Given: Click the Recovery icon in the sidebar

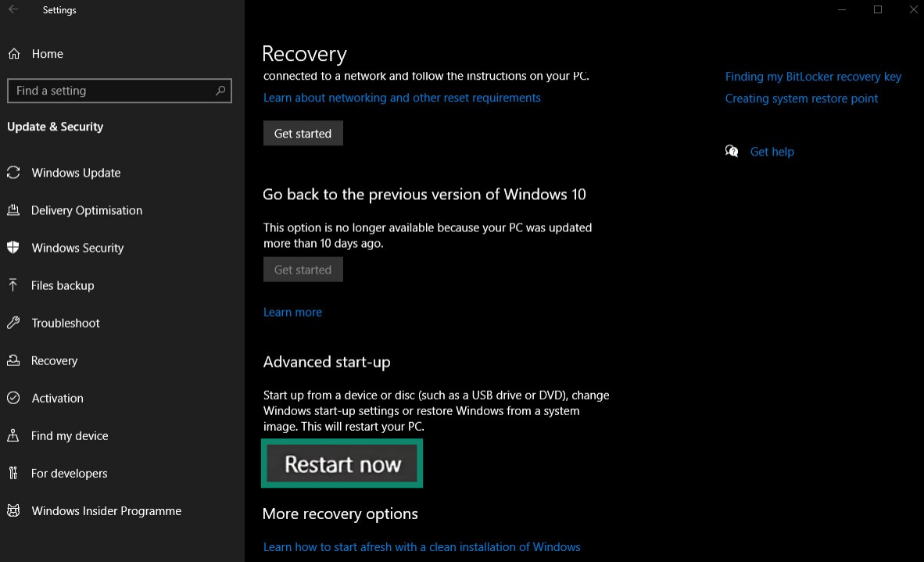Looking at the screenshot, I should pos(15,360).
